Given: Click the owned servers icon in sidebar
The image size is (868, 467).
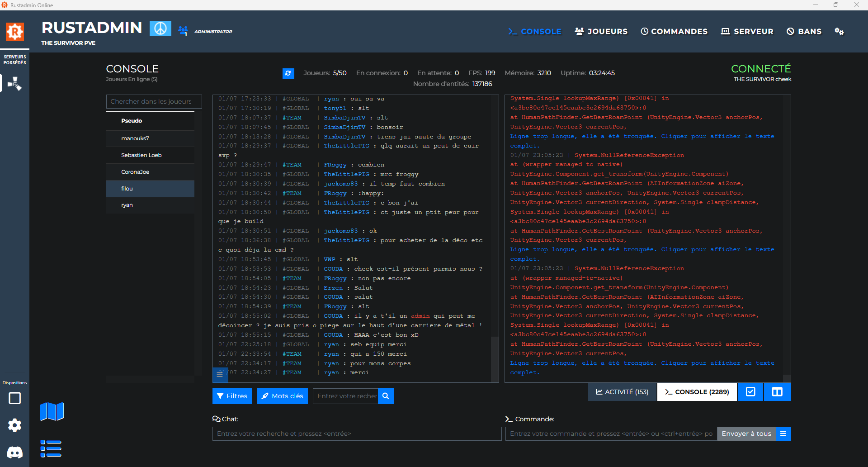Looking at the screenshot, I should pos(14,84).
